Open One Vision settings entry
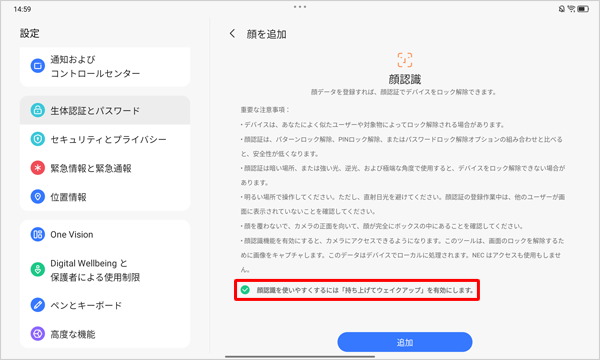600x360 pixels. coord(105,234)
